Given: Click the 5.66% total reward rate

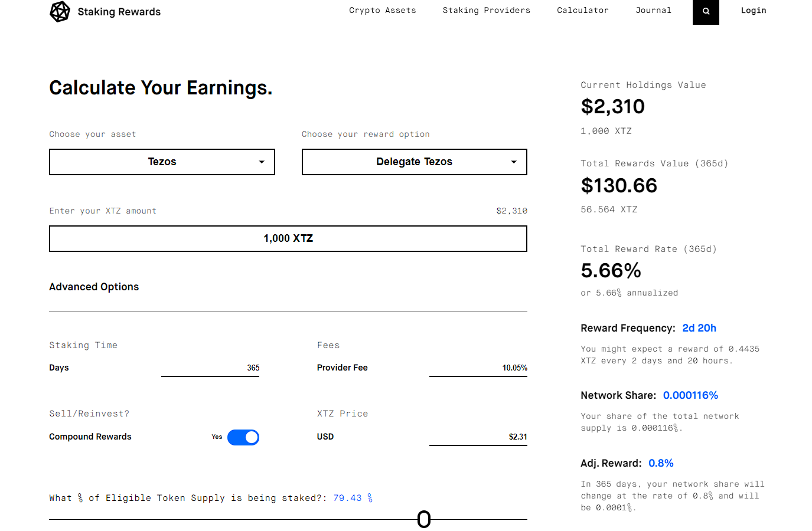Looking at the screenshot, I should (611, 271).
